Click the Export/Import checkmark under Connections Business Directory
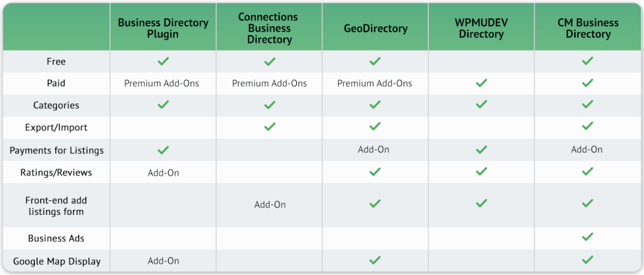The width and height of the screenshot is (644, 275). (269, 127)
